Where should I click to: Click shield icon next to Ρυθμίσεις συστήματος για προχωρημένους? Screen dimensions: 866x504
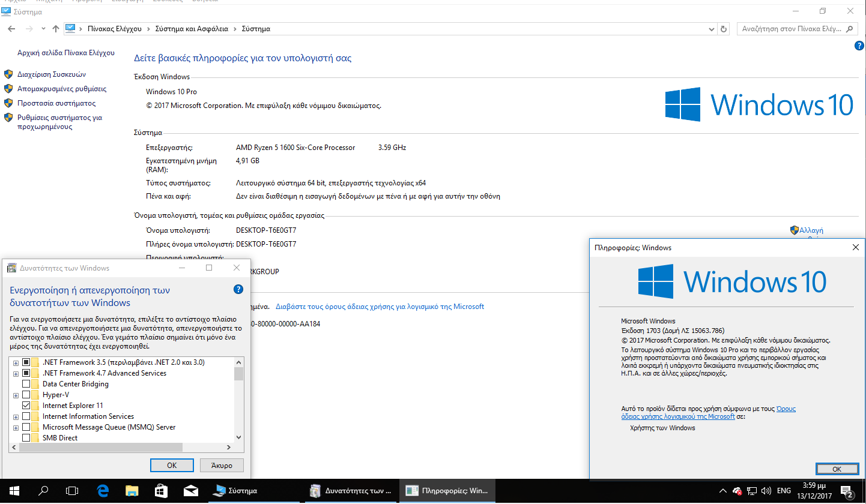(x=8, y=118)
